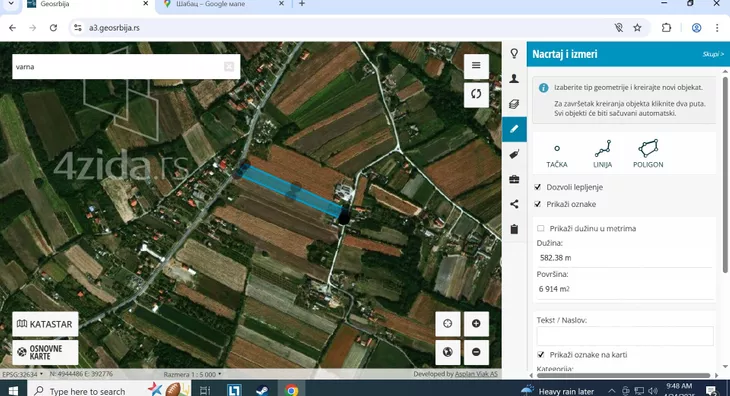Viewport: 730px width, 396px height.
Task: Zoom in the map with plus button
Action: pos(476,323)
